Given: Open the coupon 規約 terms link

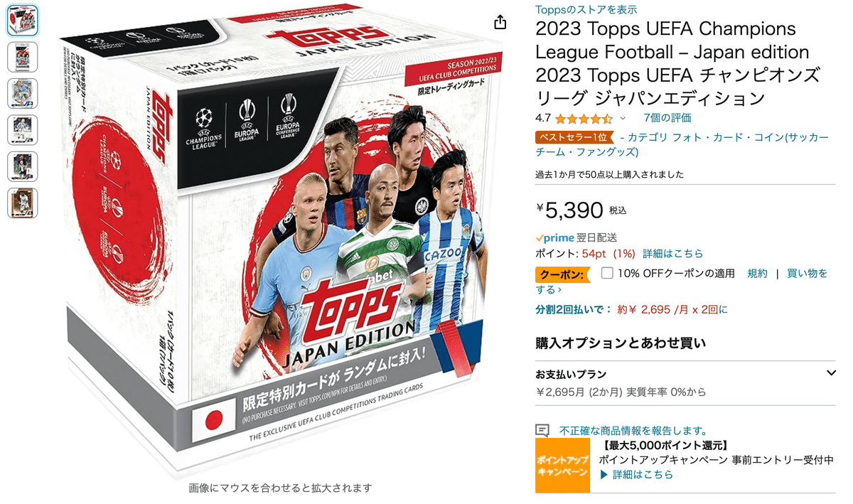Looking at the screenshot, I should [758, 274].
